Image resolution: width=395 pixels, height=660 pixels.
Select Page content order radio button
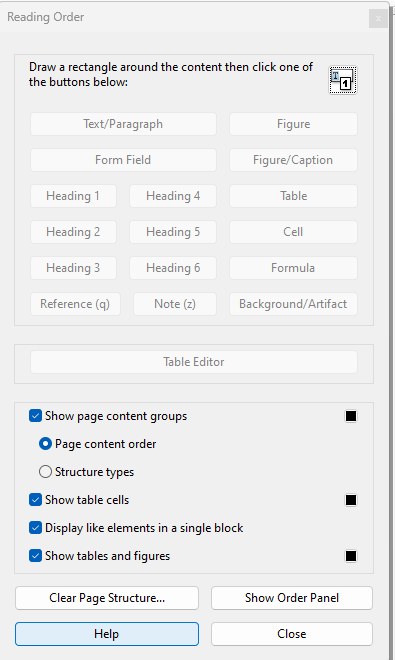point(45,444)
